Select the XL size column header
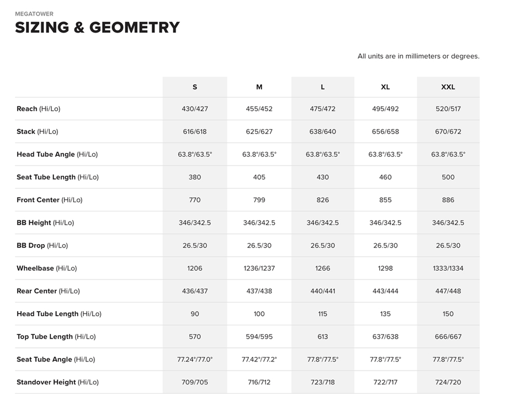This screenshot has height=399, width=532. click(385, 87)
